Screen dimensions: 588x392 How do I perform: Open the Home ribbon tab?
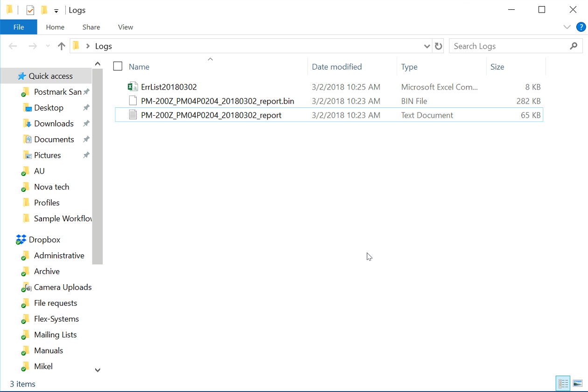55,27
